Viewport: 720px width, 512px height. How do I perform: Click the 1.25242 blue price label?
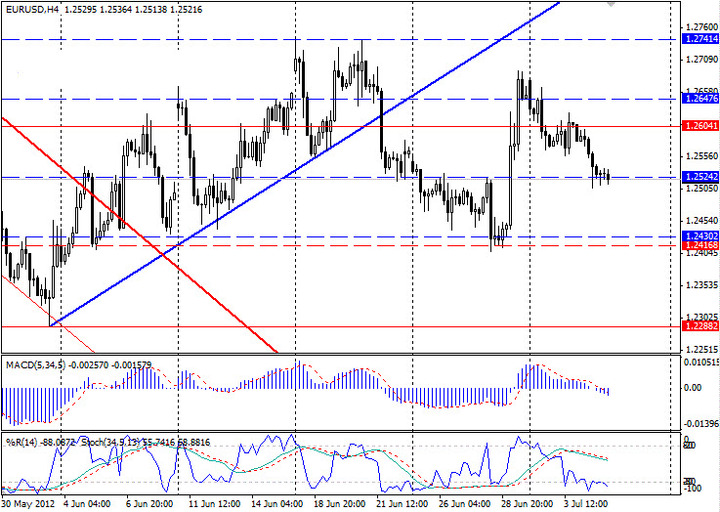click(699, 177)
